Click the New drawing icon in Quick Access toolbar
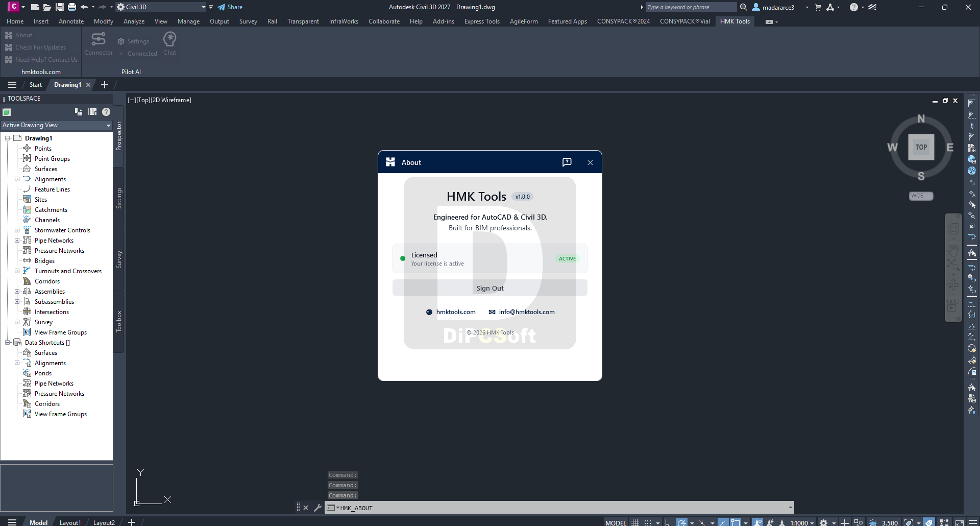980x526 pixels. (35, 7)
